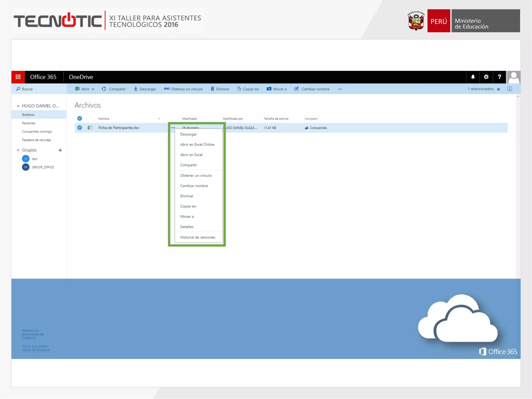Collapse the HUGO DANIEL O... tree section
This screenshot has width=532, height=399.
pos(18,106)
